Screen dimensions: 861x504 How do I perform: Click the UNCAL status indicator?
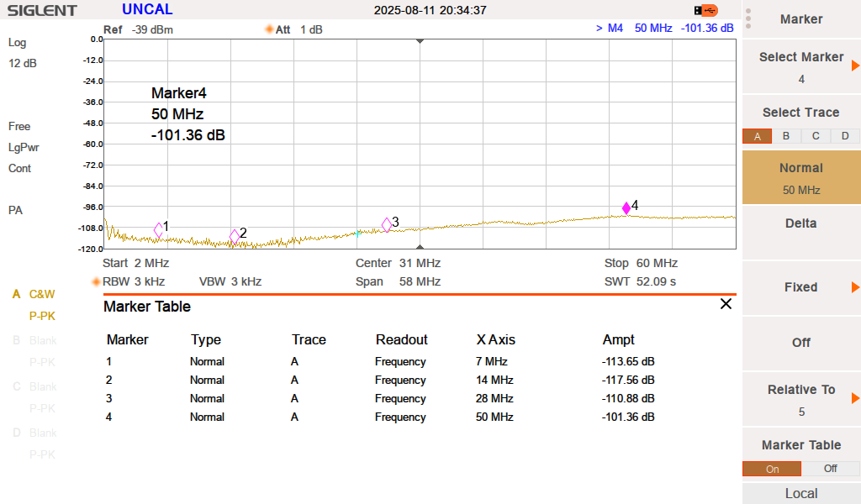tap(146, 9)
